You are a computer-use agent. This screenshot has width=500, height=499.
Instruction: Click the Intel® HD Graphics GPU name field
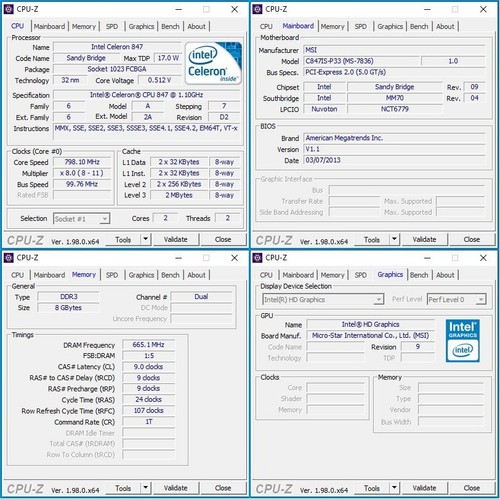point(370,324)
